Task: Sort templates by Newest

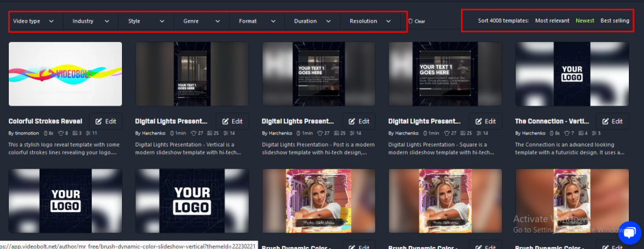Action: pos(585,21)
